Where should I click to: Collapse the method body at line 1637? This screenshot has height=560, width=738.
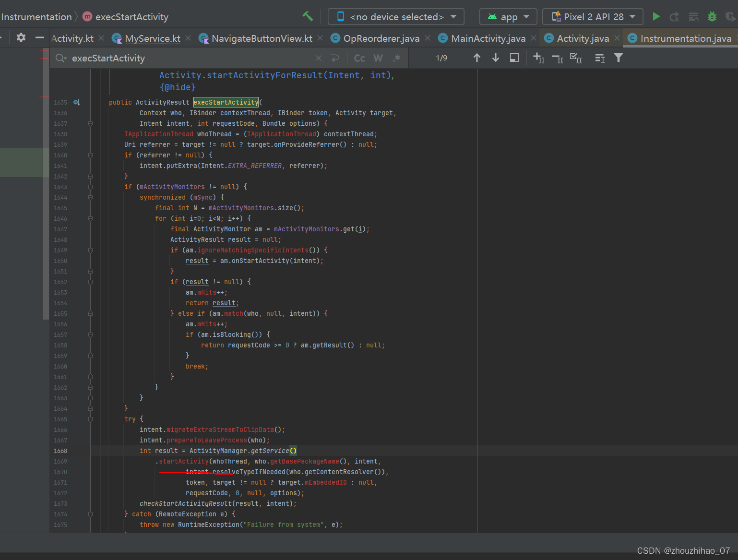[x=90, y=123]
